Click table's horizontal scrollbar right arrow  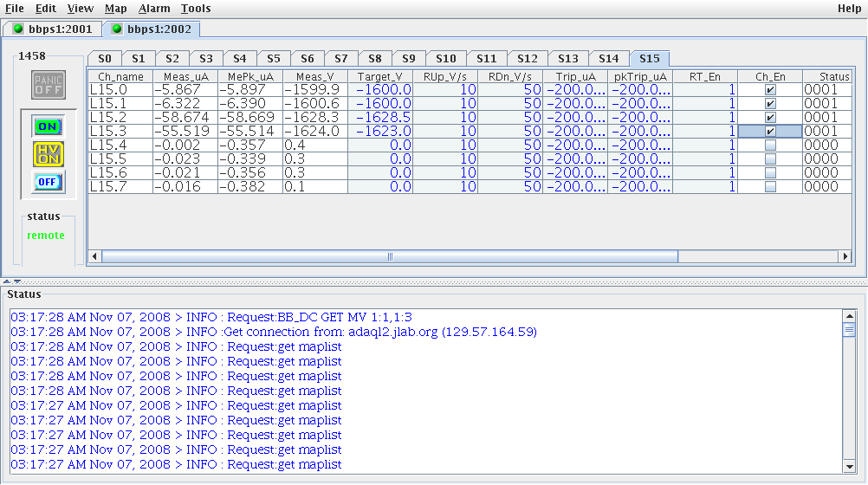845,256
